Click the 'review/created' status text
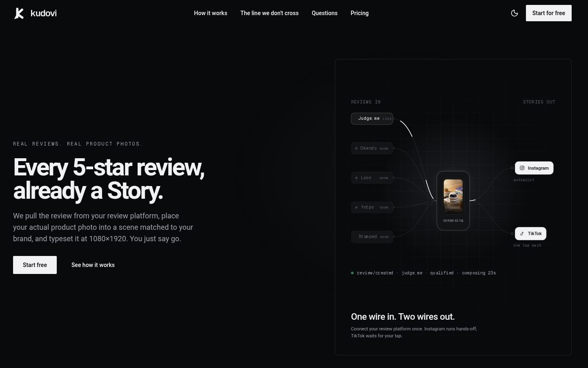Viewport: 588px width, 368px height. tap(375, 273)
